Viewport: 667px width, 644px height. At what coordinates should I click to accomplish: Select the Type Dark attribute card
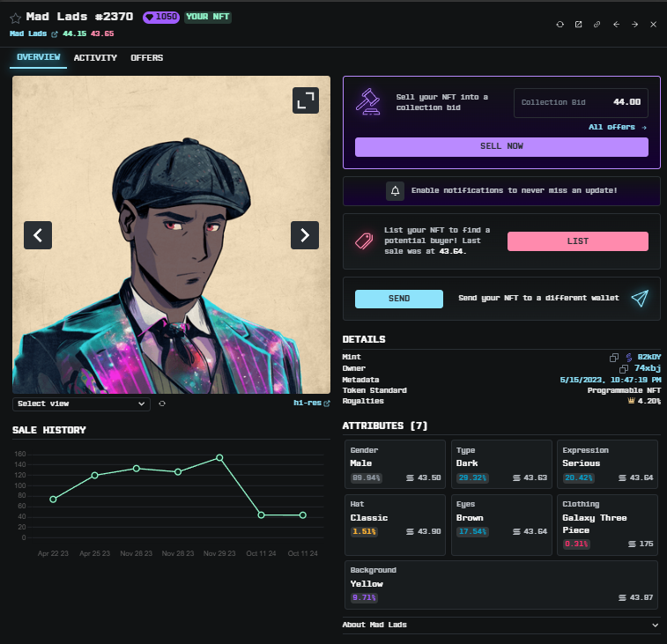point(501,464)
